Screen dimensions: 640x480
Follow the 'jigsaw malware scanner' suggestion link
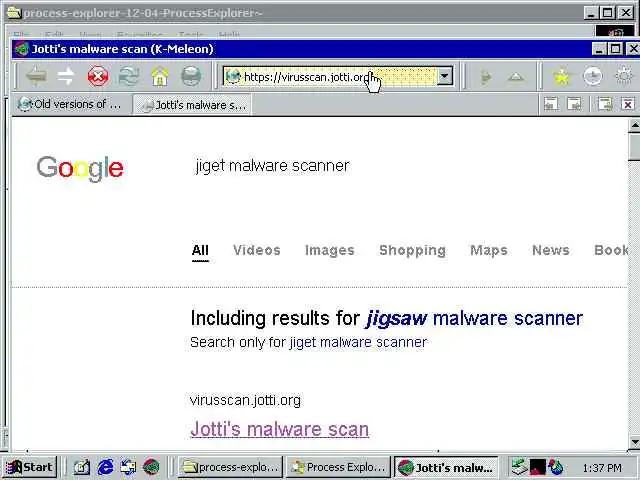(475, 318)
